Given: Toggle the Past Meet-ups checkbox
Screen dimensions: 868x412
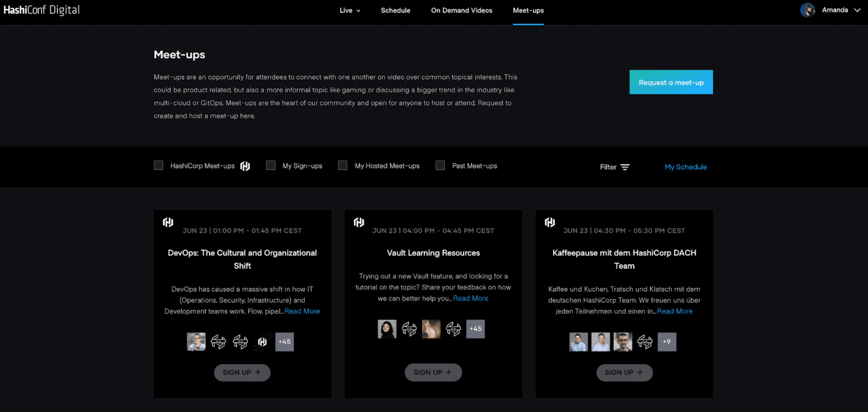Looking at the screenshot, I should (440, 165).
